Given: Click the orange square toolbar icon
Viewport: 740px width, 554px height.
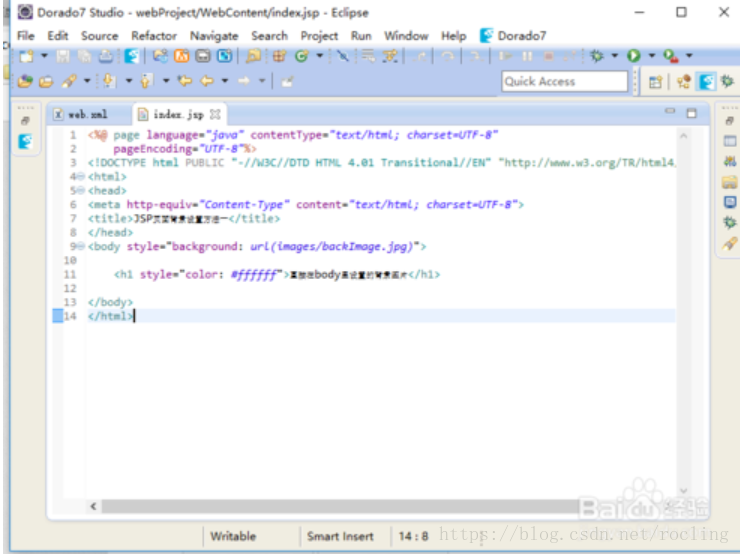Looking at the screenshot, I should (x=181, y=56).
